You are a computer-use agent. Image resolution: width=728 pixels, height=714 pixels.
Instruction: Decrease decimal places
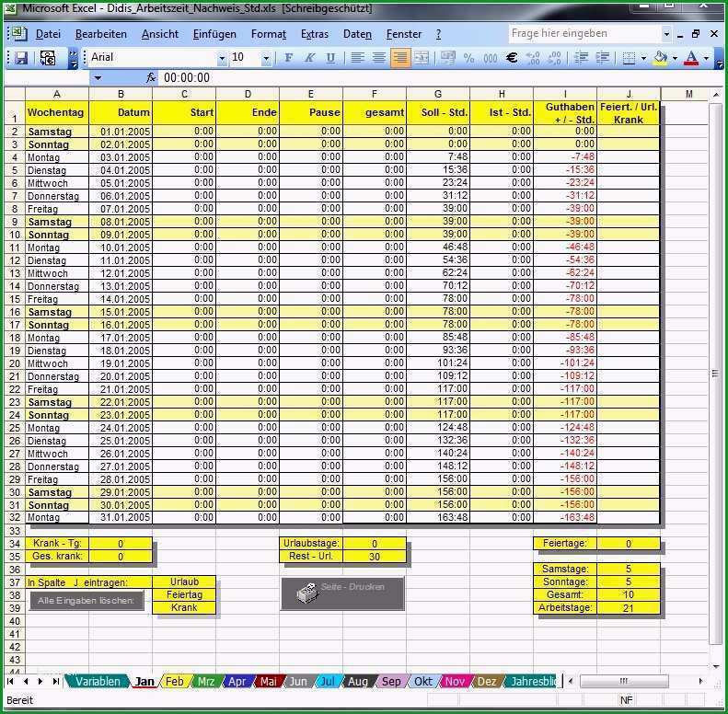554,58
